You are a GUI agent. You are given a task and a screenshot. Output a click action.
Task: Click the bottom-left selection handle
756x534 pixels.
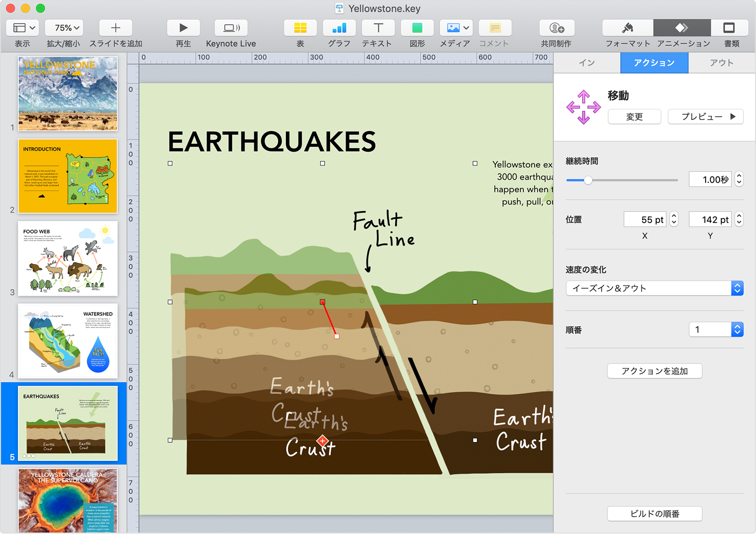[170, 440]
